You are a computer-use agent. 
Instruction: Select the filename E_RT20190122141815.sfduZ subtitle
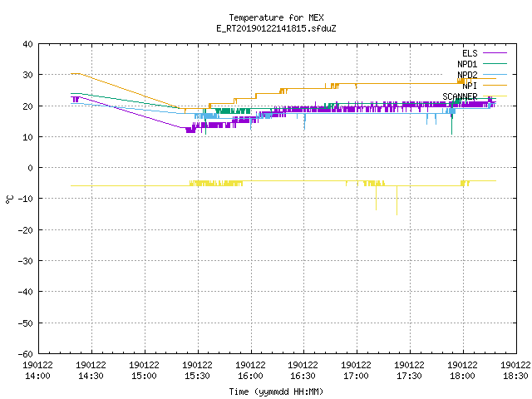(276, 28)
